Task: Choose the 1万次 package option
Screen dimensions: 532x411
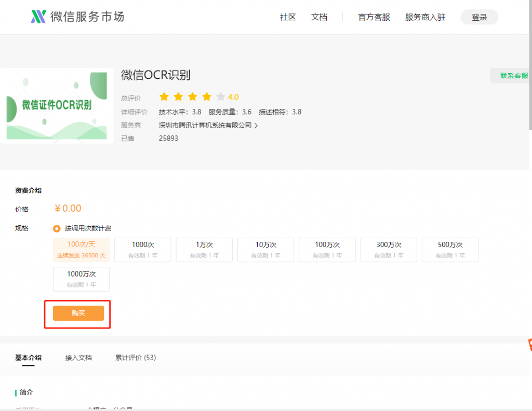Action: (x=204, y=250)
